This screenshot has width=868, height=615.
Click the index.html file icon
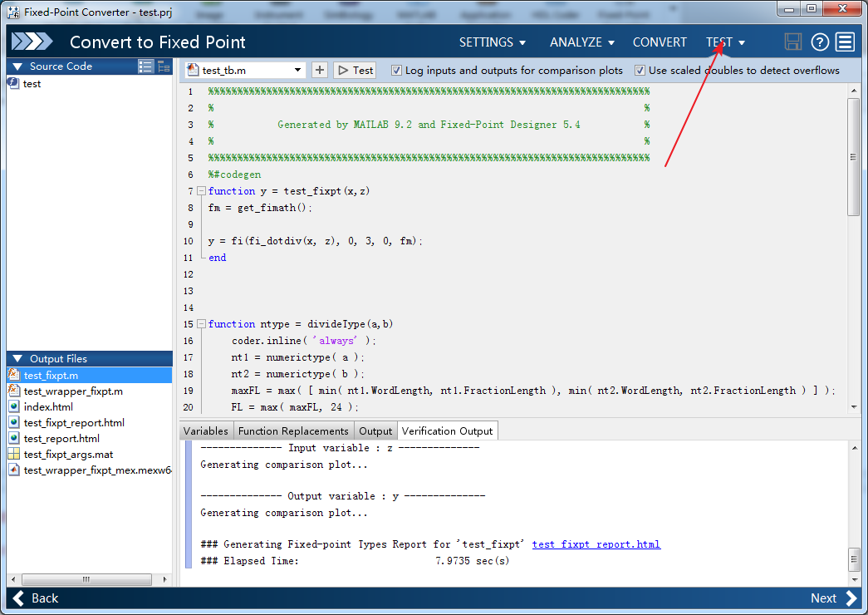[x=14, y=406]
